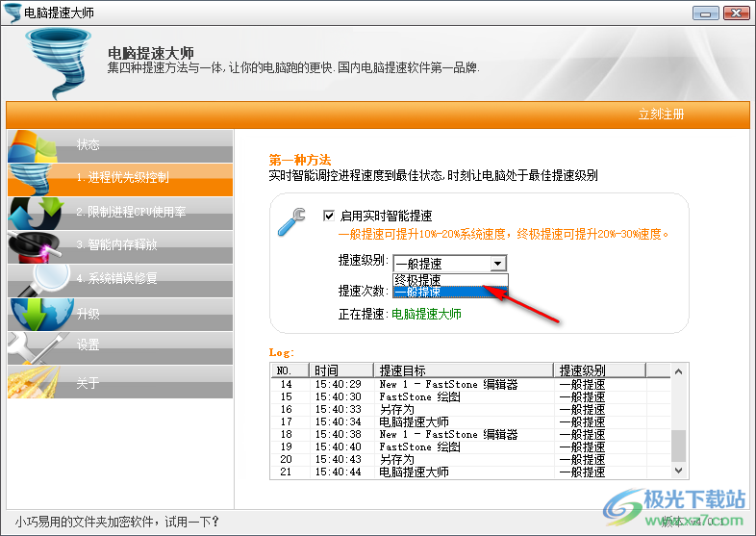Click the 立刻注册 link

coord(662,114)
